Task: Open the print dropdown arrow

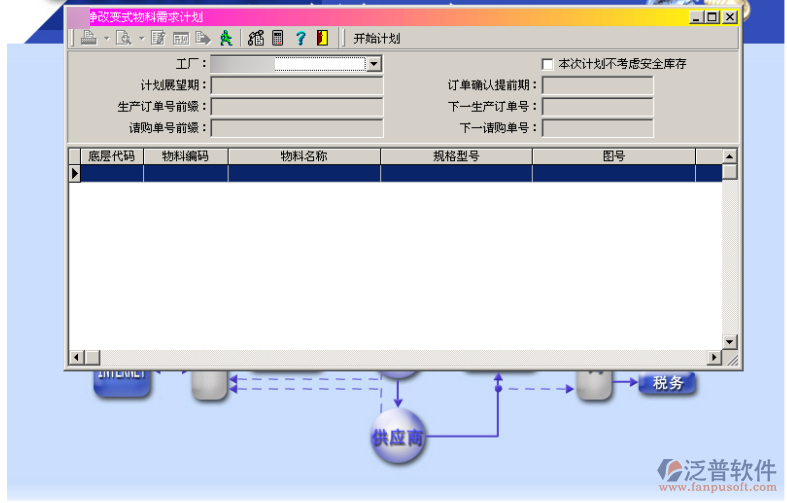Action: 106,39
